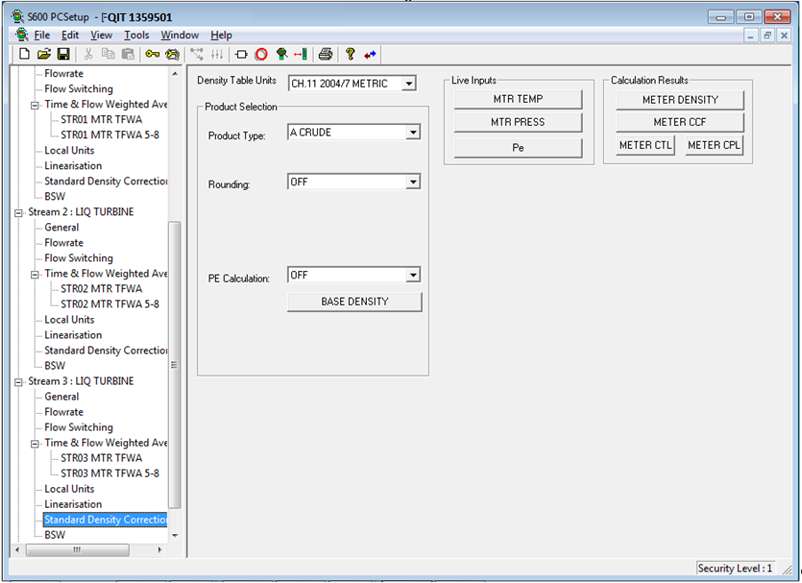Open the File menu
The image size is (802, 583).
[x=42, y=35]
